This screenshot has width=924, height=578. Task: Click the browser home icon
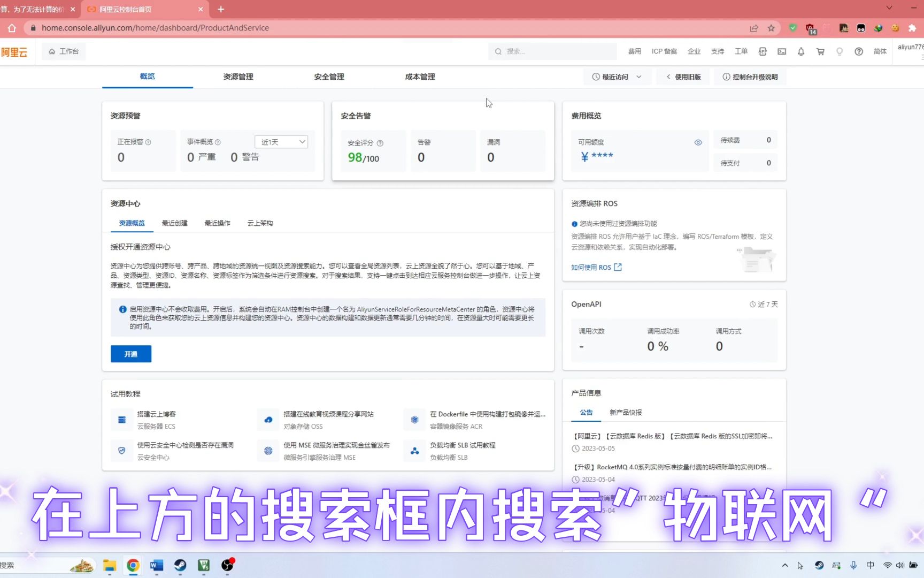pos(12,28)
